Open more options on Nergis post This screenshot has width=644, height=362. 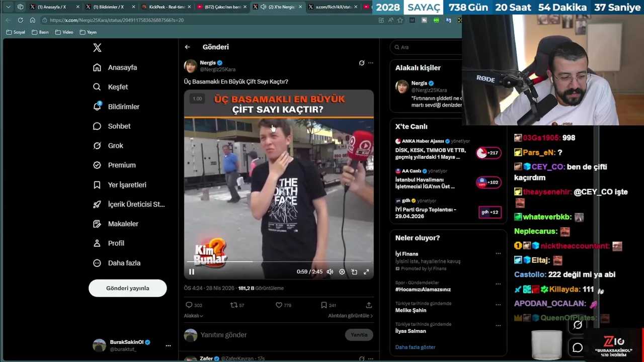coord(371,63)
